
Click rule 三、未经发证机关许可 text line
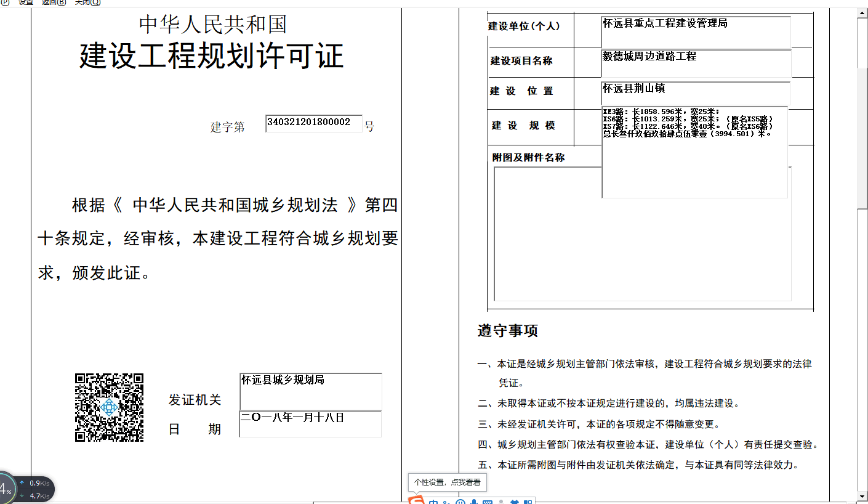tap(599, 424)
